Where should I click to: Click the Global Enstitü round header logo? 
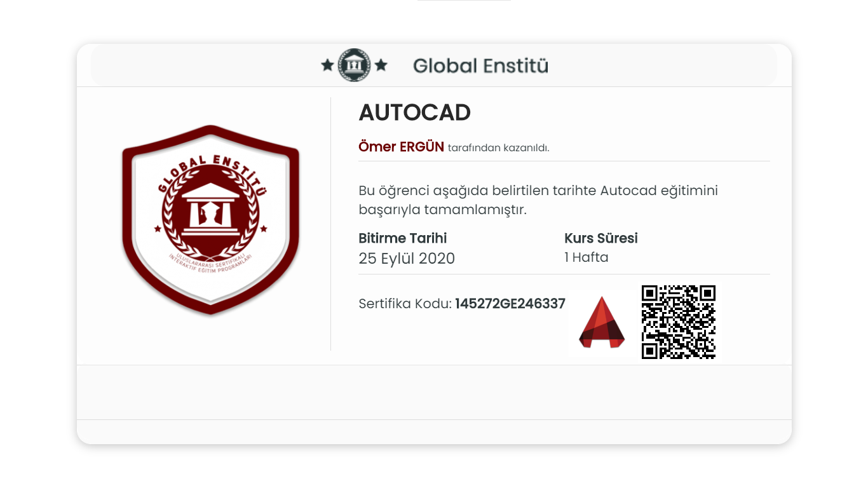click(x=354, y=65)
